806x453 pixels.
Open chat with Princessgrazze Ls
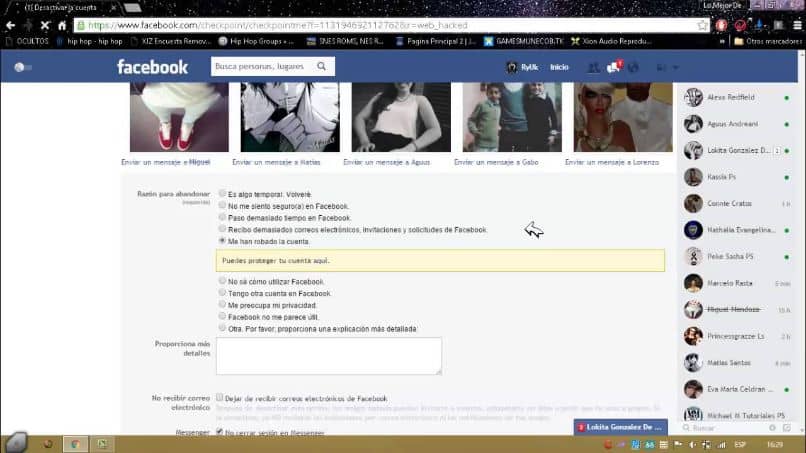738,336
